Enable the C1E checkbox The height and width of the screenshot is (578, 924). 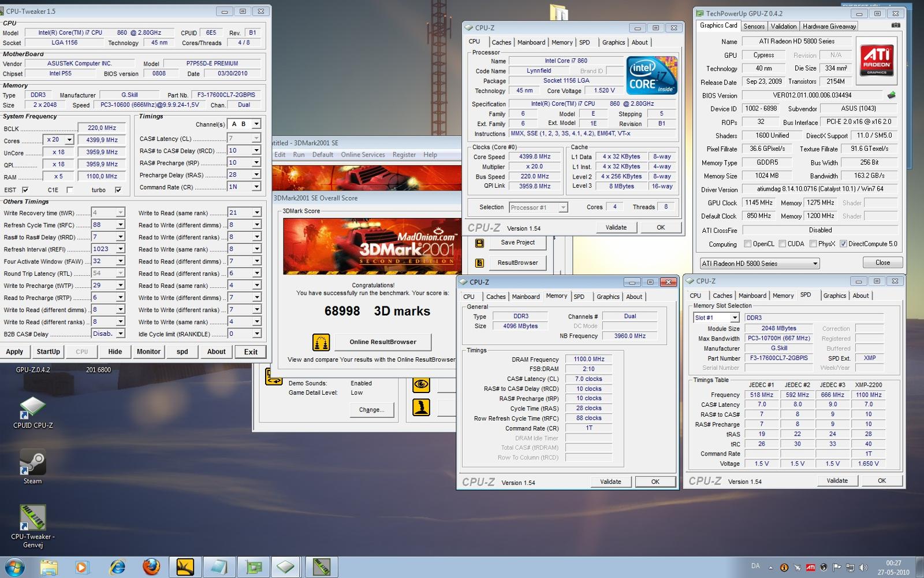(70, 190)
